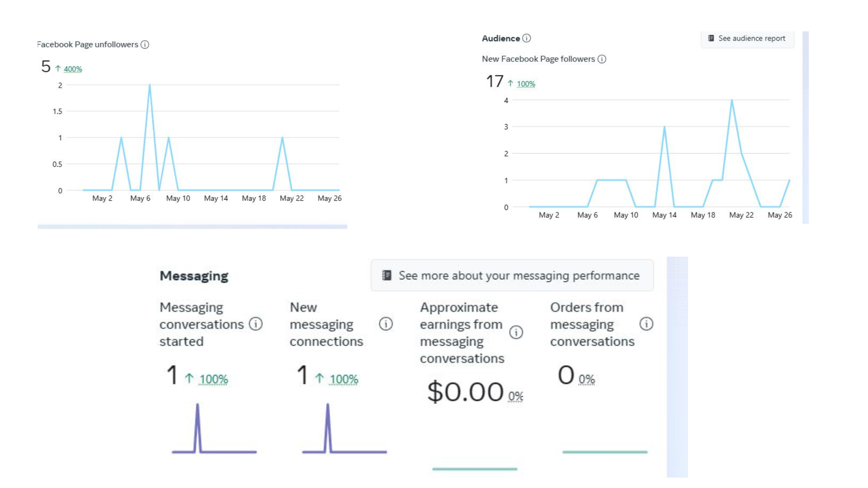Click the 400% unfollowers change percentage
The image size is (868, 488).
(73, 69)
